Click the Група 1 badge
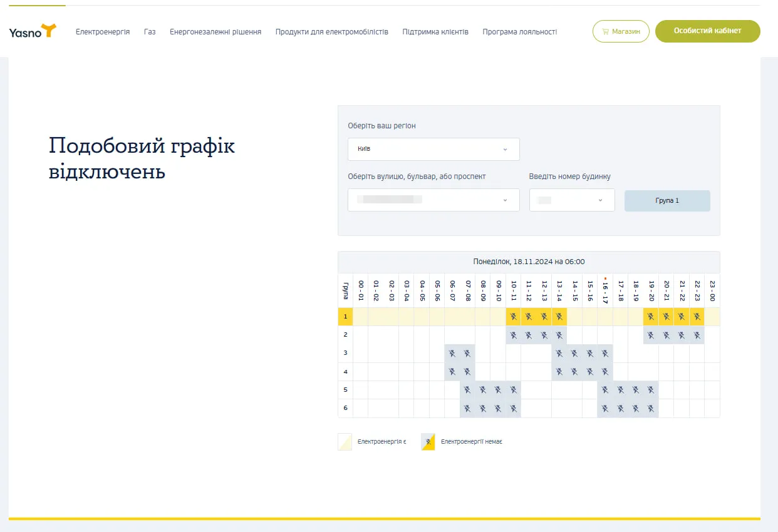This screenshot has height=532, width=778. click(x=667, y=200)
